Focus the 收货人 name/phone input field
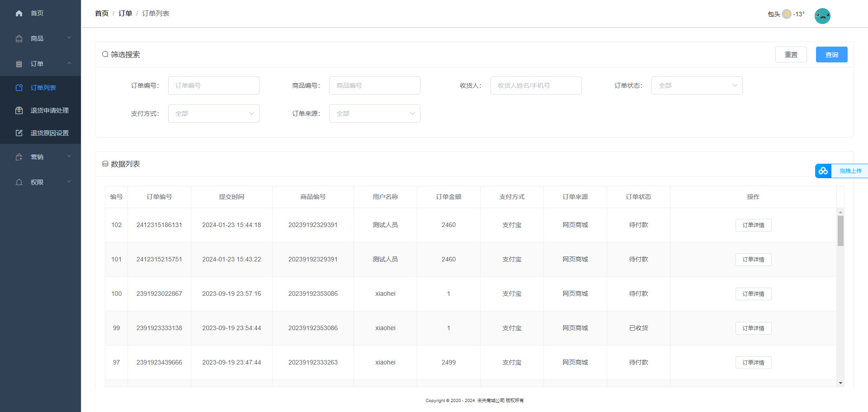The image size is (868, 412). click(x=536, y=85)
